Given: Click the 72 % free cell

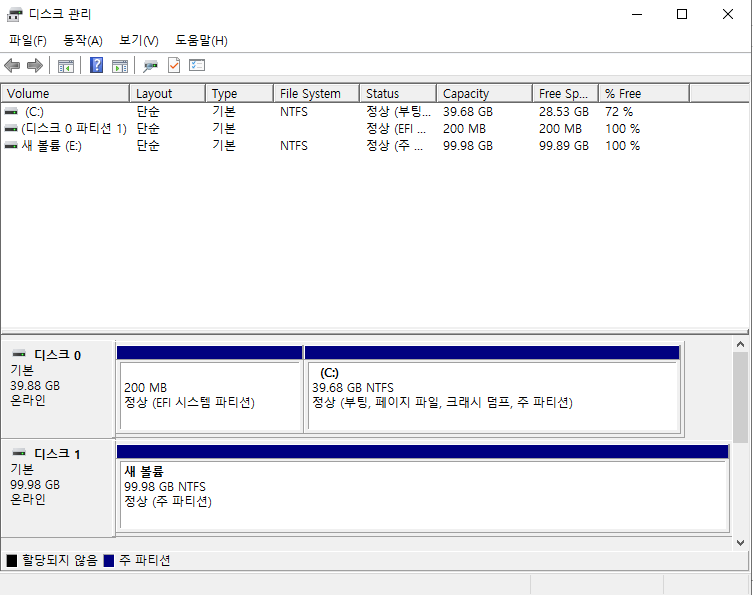Looking at the screenshot, I should pos(619,112).
